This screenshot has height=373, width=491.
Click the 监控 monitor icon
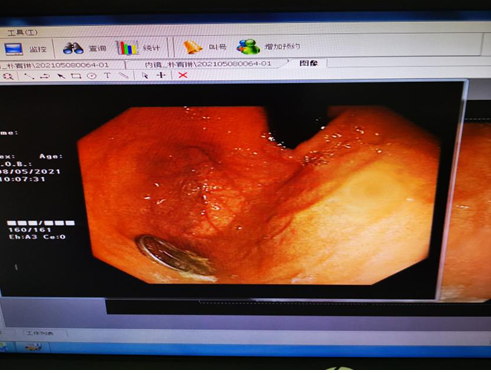[x=14, y=49]
